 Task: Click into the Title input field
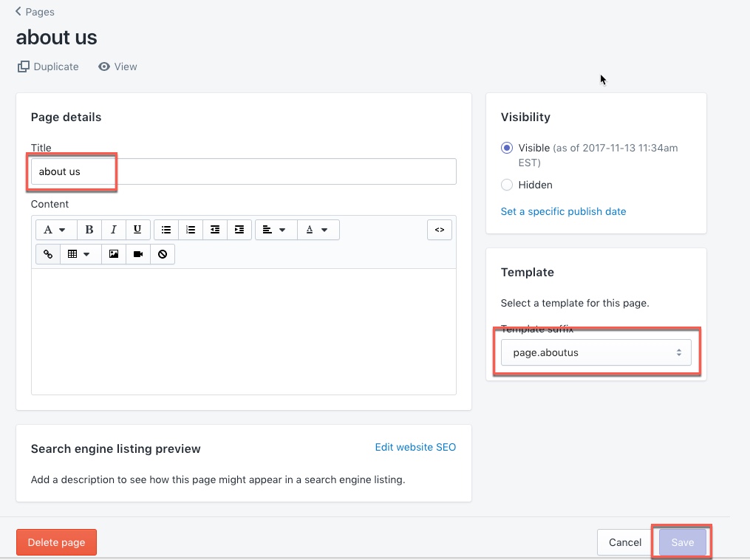243,171
